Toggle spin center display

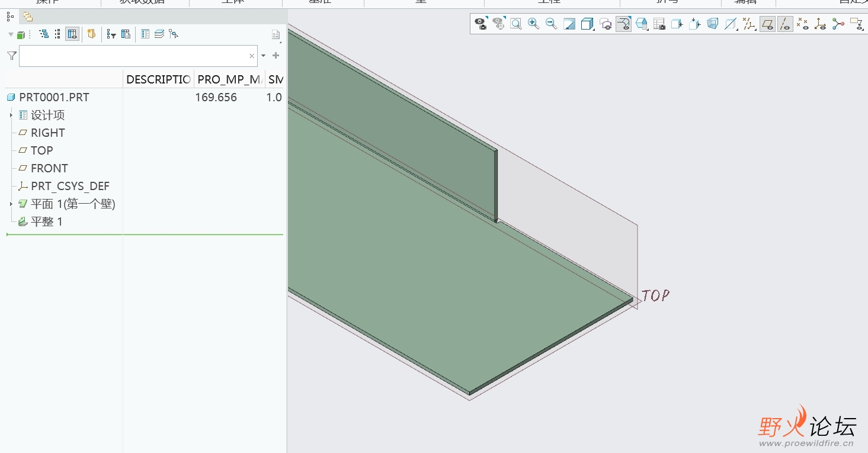point(838,24)
